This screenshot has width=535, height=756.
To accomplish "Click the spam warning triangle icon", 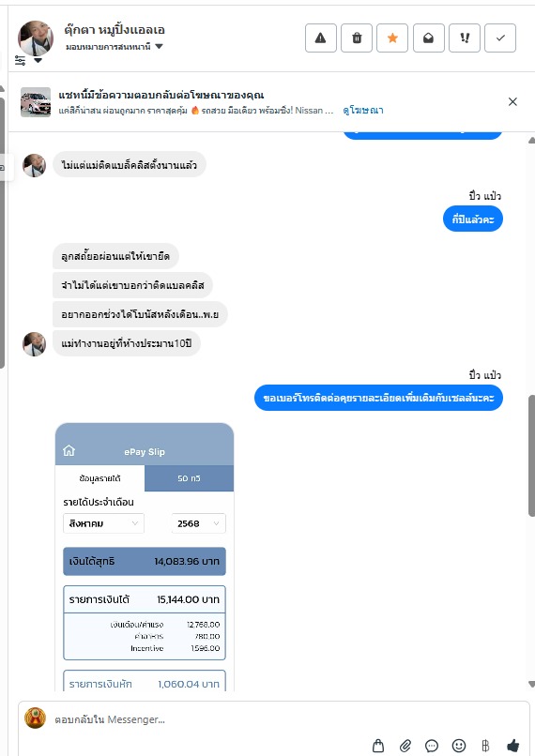I will 321,38.
